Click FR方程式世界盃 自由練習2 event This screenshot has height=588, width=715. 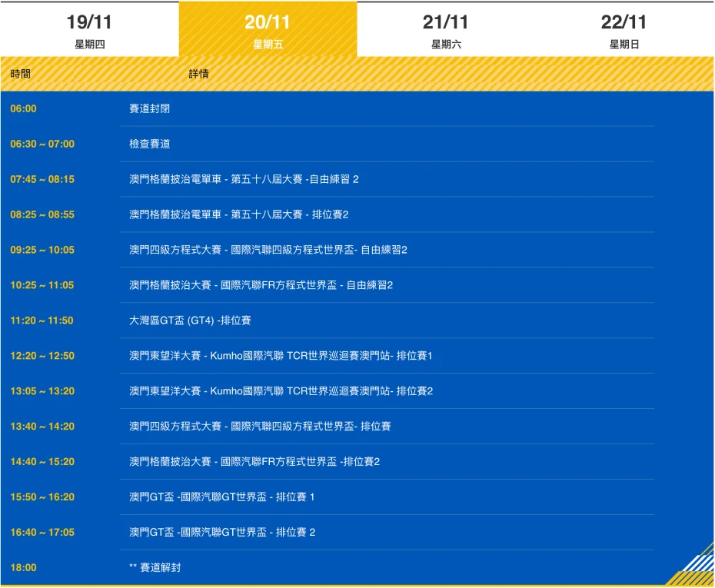tap(261, 285)
